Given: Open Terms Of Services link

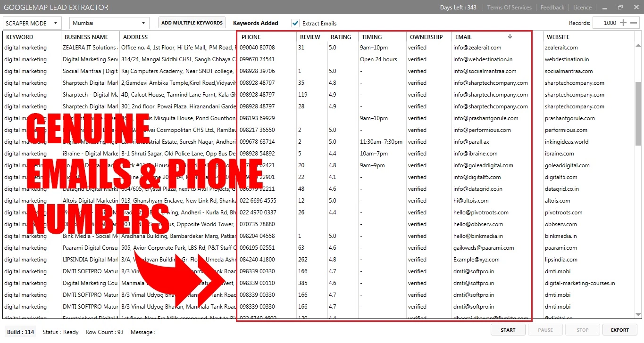Looking at the screenshot, I should pyautogui.click(x=509, y=8).
